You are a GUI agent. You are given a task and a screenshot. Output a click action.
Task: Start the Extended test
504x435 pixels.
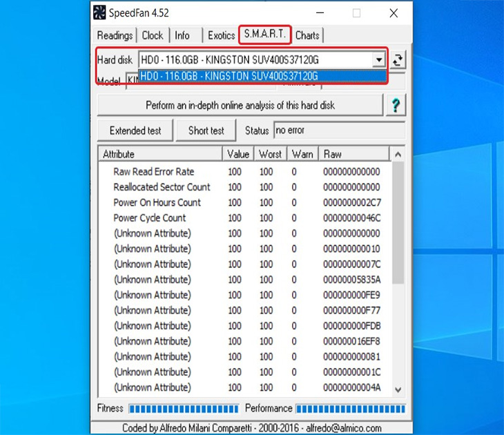tap(135, 130)
